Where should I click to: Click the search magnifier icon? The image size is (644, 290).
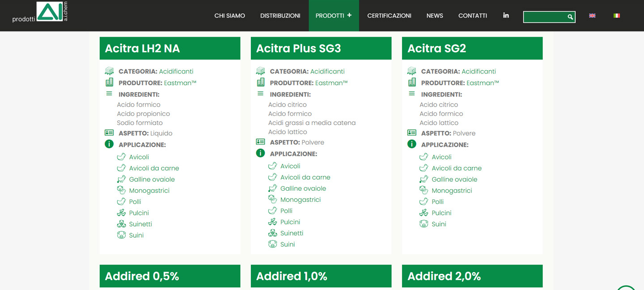click(570, 17)
